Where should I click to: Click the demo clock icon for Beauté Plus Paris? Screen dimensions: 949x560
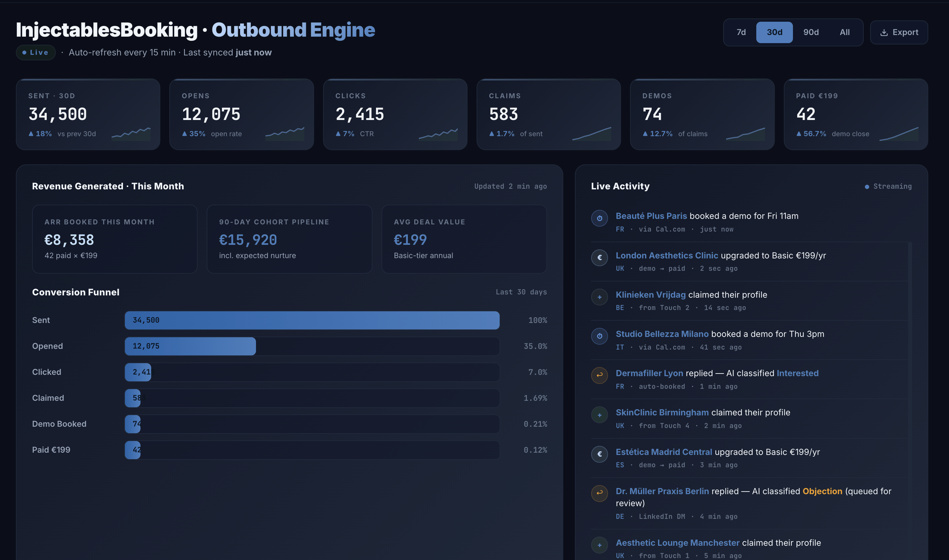pos(600,218)
